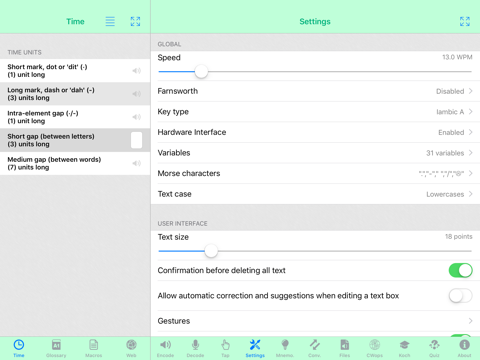Open the Conv. tab

[x=315, y=348]
